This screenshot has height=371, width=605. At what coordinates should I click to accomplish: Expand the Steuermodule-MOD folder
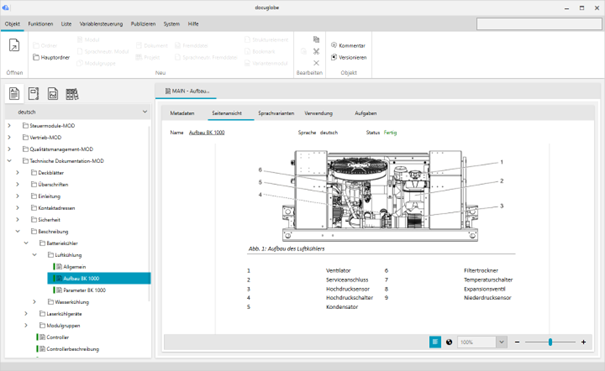click(x=9, y=126)
